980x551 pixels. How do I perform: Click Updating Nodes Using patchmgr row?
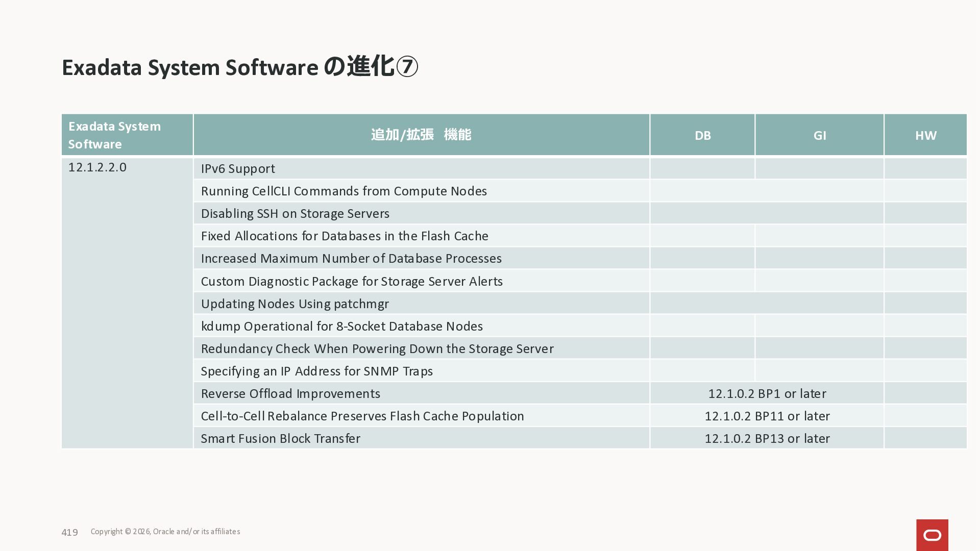pyautogui.click(x=295, y=304)
